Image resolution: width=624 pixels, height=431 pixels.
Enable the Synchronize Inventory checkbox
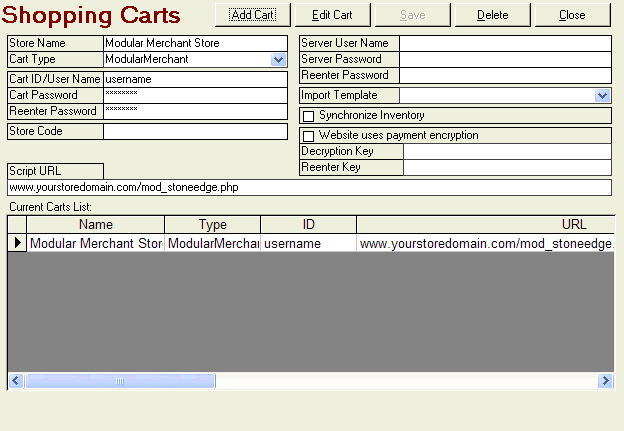308,116
